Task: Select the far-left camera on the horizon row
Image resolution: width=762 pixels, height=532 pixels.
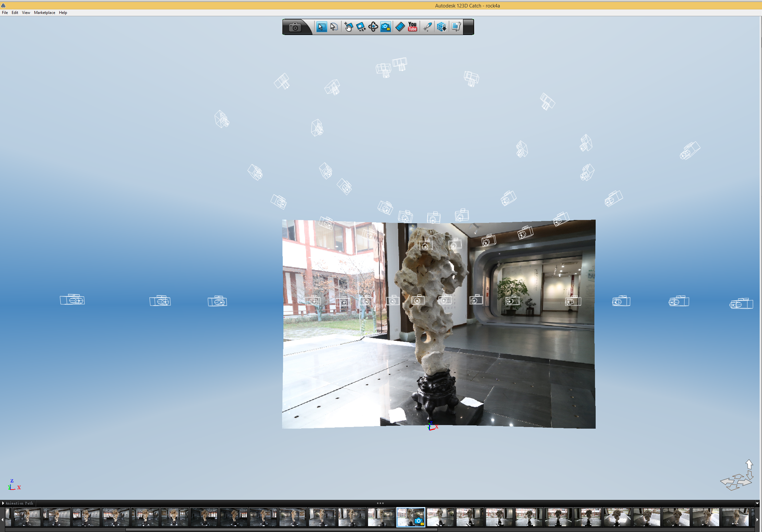Action: coord(72,300)
